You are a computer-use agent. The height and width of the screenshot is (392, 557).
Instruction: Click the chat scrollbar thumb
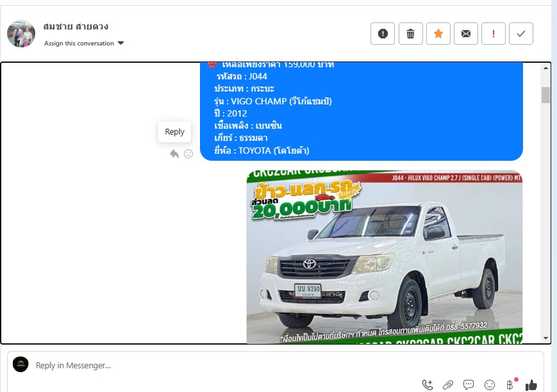tap(545, 95)
